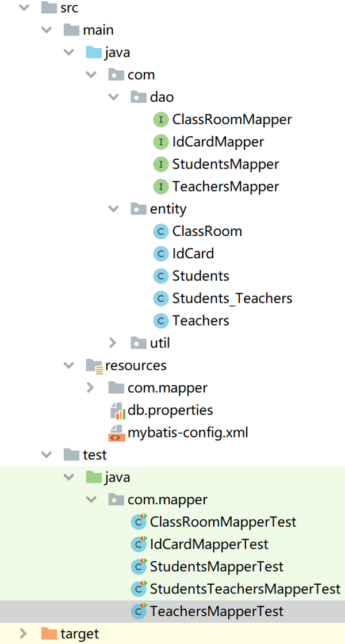The image size is (345, 644).
Task: Select IdCardMapperTest in test folder
Action: click(209, 544)
